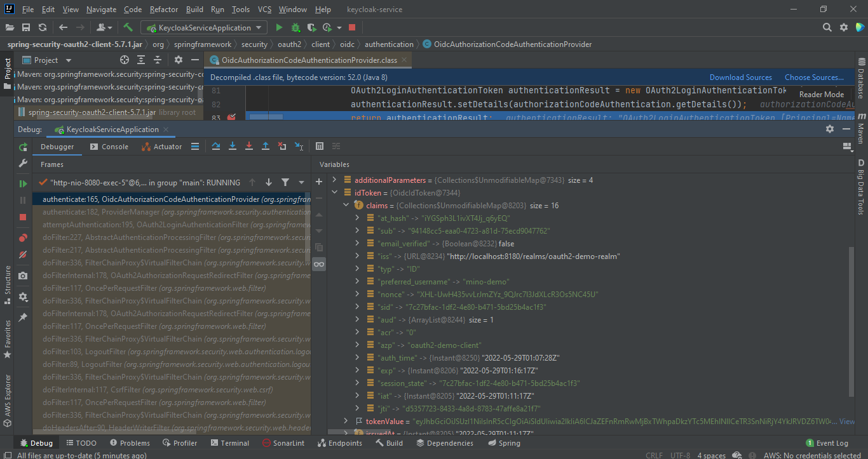
Task: Click the Synchronize reload icon
Action: 43,27
